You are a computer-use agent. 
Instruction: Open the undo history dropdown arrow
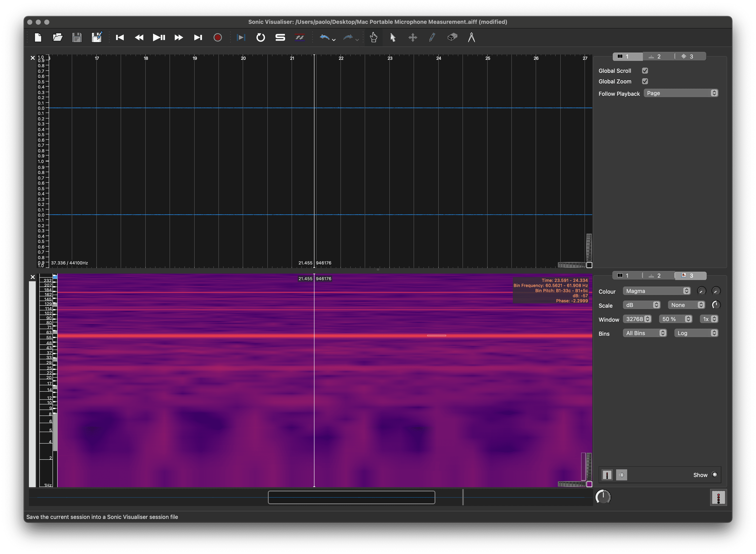click(x=334, y=40)
